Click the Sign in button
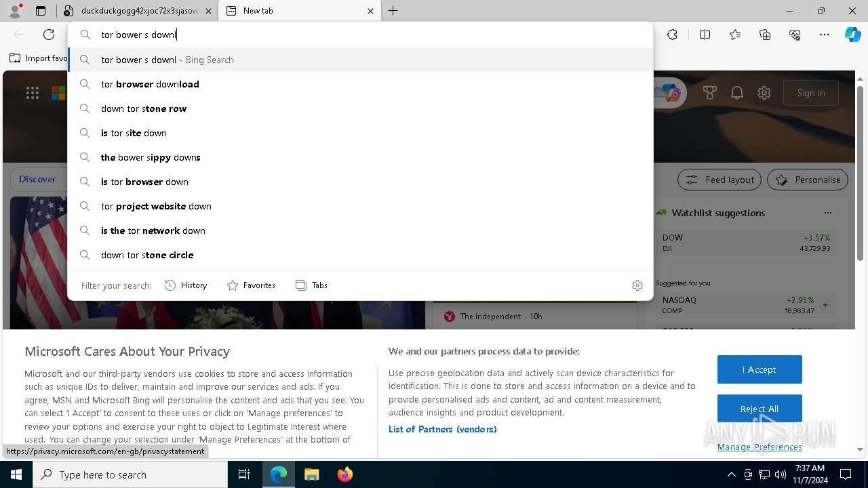 pos(811,93)
